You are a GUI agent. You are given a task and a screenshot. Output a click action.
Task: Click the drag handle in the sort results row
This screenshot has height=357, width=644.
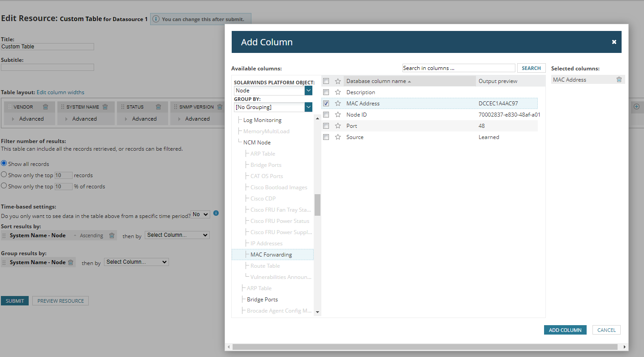point(4,235)
